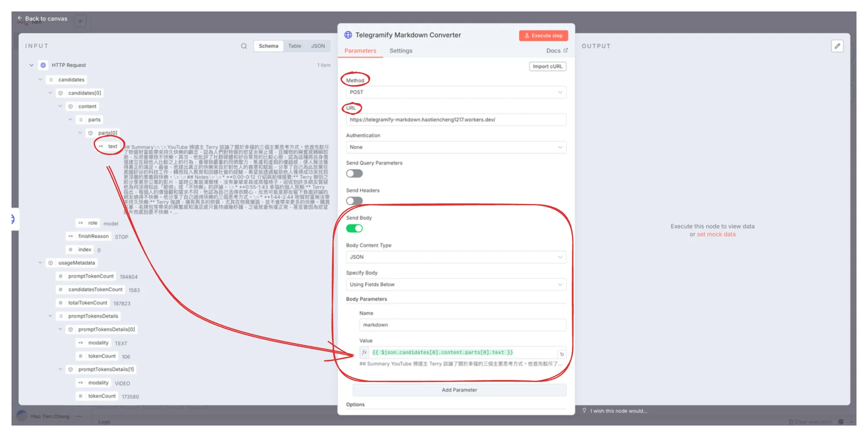This screenshot has height=437, width=868.
Task: Click the reset icon beside Value expression
Action: pos(562,354)
